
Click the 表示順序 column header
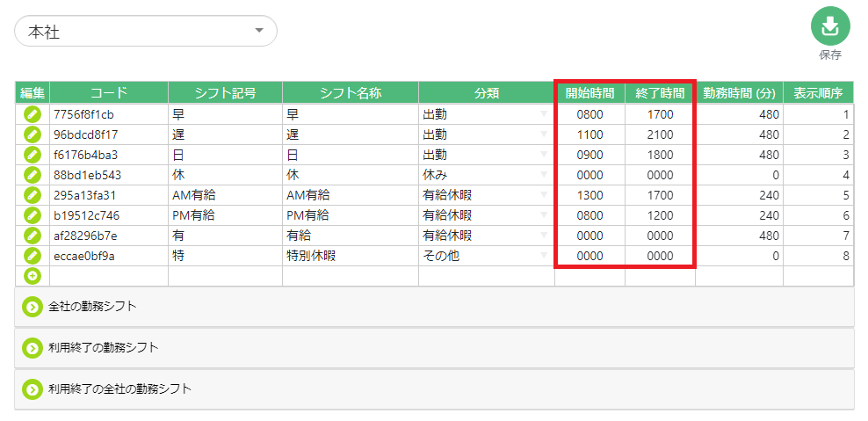(x=818, y=92)
